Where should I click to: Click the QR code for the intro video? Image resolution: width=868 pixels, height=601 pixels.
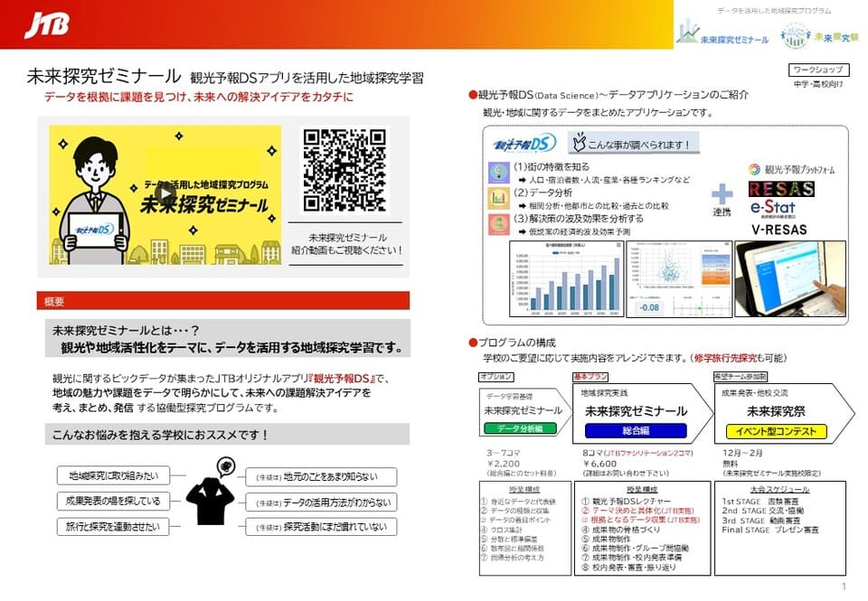(x=344, y=170)
